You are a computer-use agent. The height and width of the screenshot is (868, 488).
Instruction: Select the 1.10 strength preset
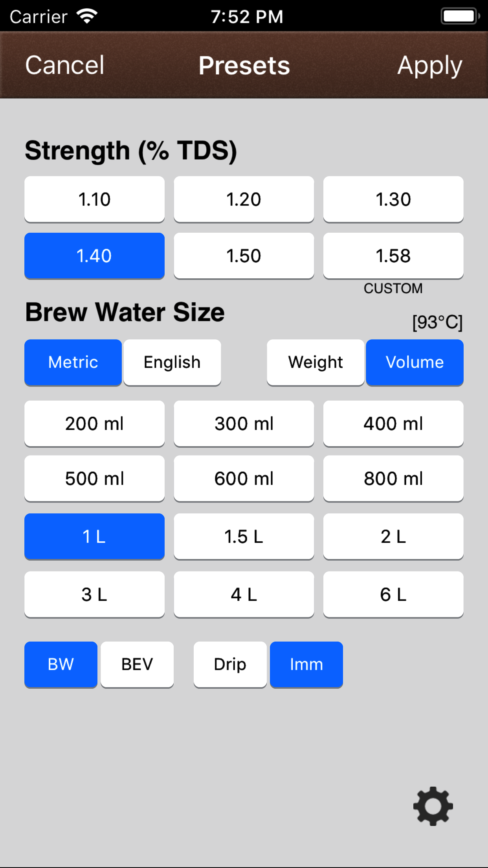click(x=94, y=199)
